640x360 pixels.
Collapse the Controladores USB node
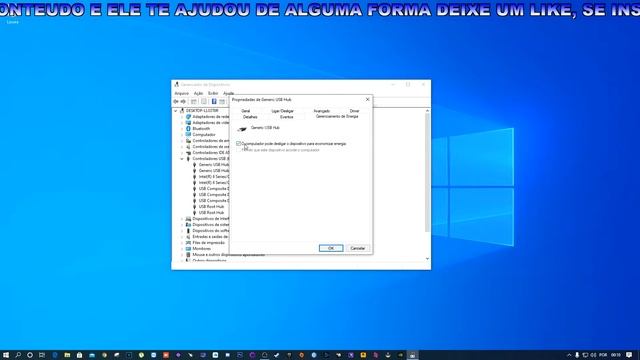pyautogui.click(x=182, y=158)
